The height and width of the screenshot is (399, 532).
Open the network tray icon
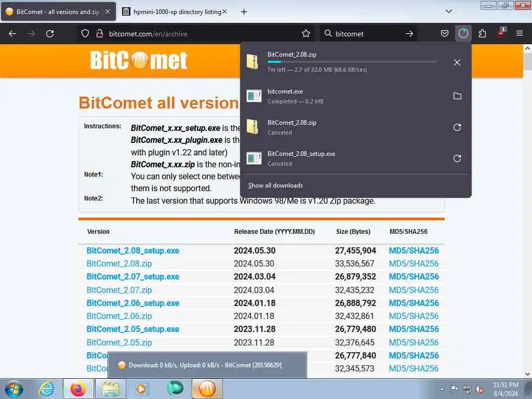click(467, 389)
